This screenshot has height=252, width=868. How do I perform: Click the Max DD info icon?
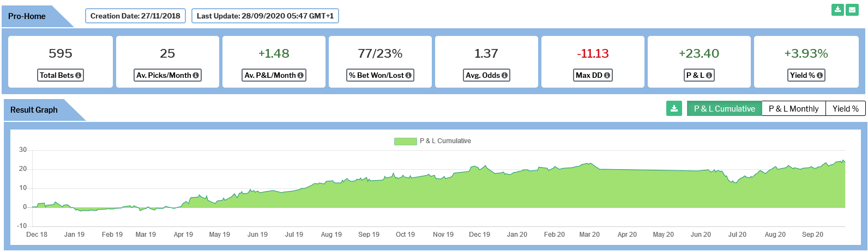[x=607, y=76]
